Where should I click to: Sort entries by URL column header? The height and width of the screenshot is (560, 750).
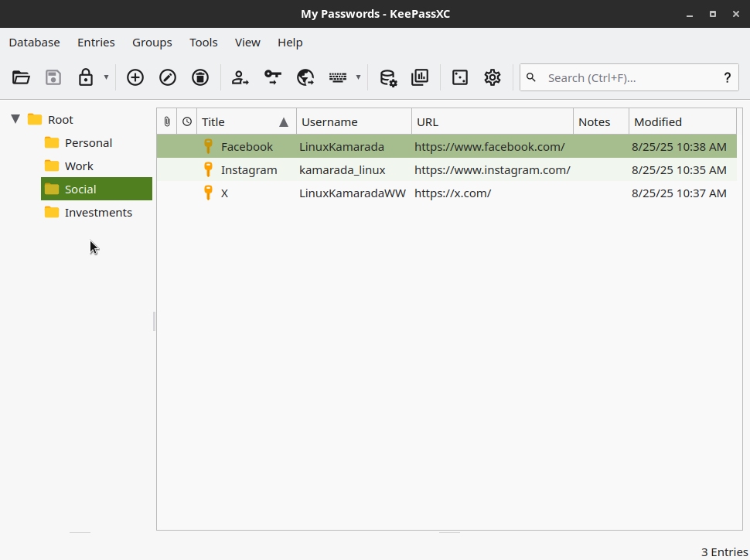[x=493, y=121]
